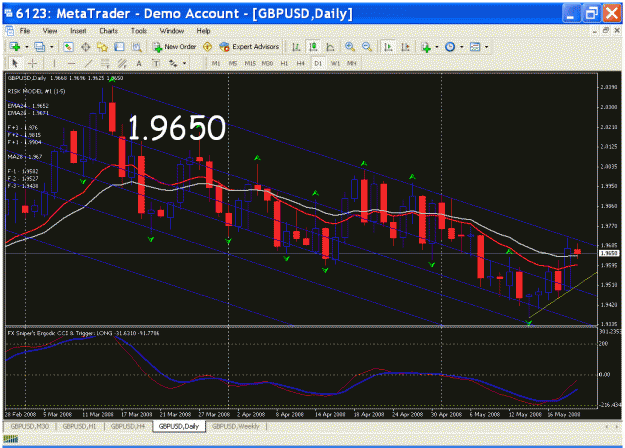Select the Trendline drawing tool
The width and height of the screenshot is (625, 448).
click(88, 63)
